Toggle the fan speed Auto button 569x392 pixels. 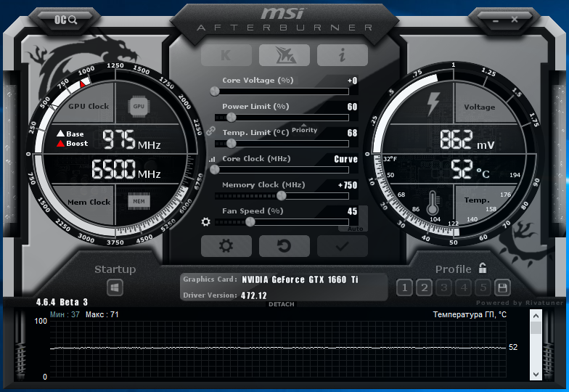(x=355, y=229)
